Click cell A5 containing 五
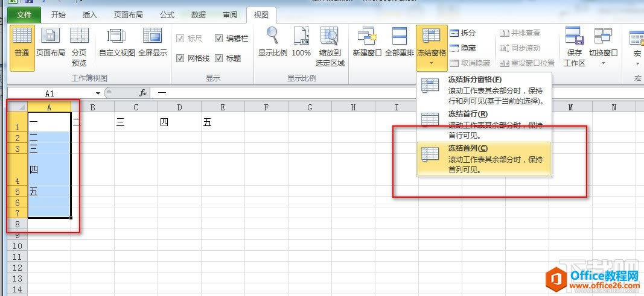This screenshot has width=644, height=296. [49, 191]
